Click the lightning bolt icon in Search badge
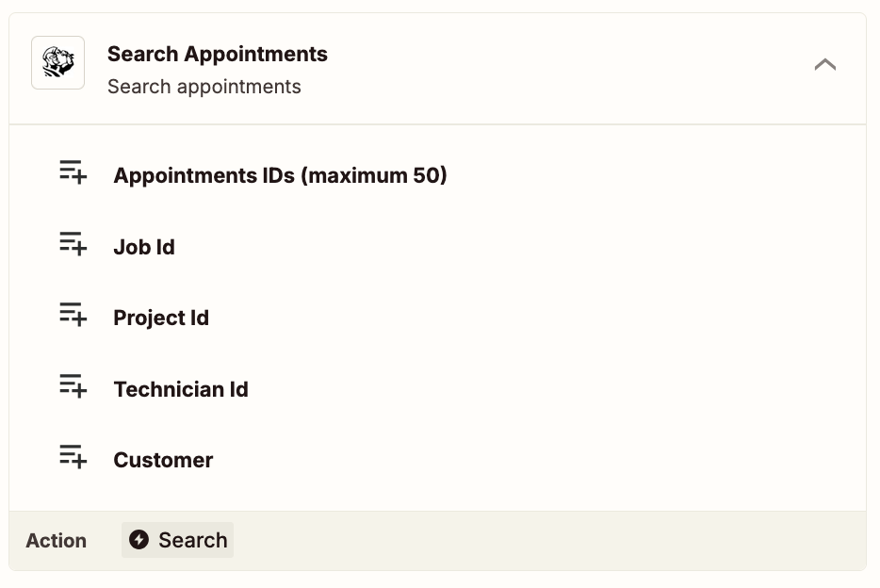The image size is (880, 588). coord(139,540)
